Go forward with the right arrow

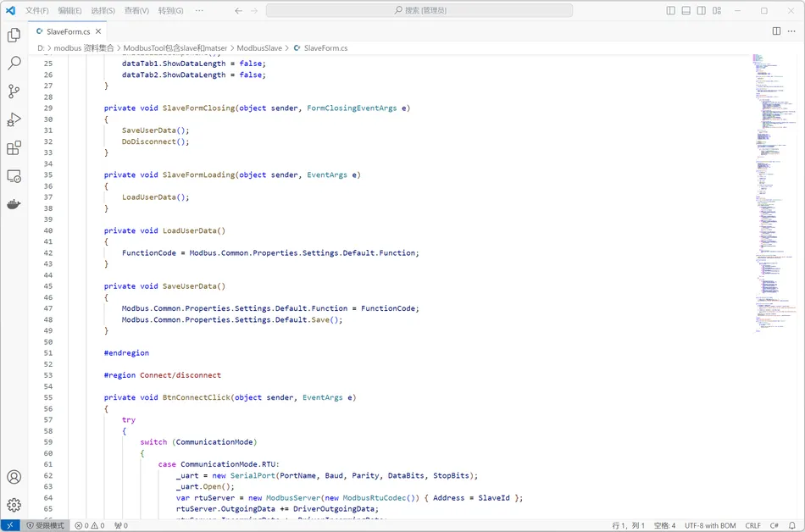tap(254, 10)
